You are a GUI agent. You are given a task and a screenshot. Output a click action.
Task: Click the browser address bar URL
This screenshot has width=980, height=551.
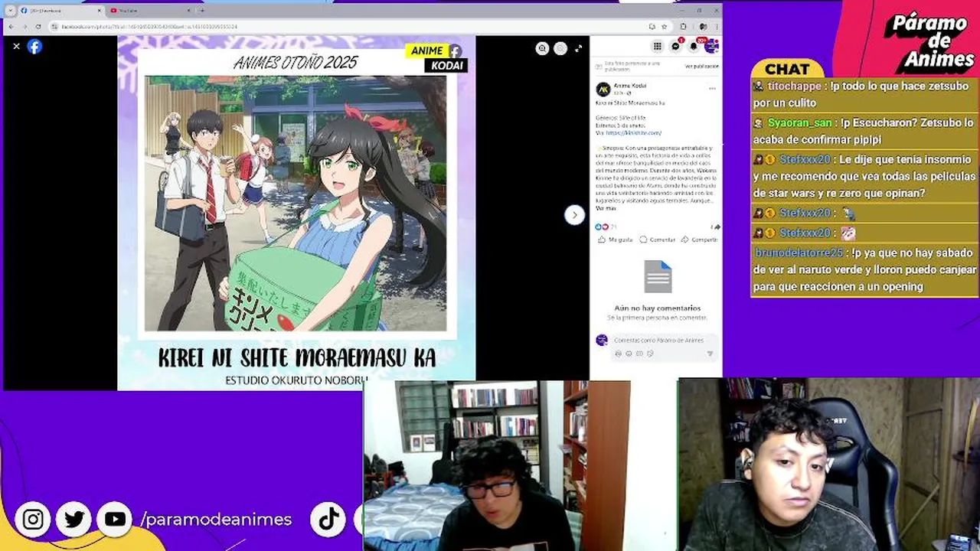(x=149, y=26)
